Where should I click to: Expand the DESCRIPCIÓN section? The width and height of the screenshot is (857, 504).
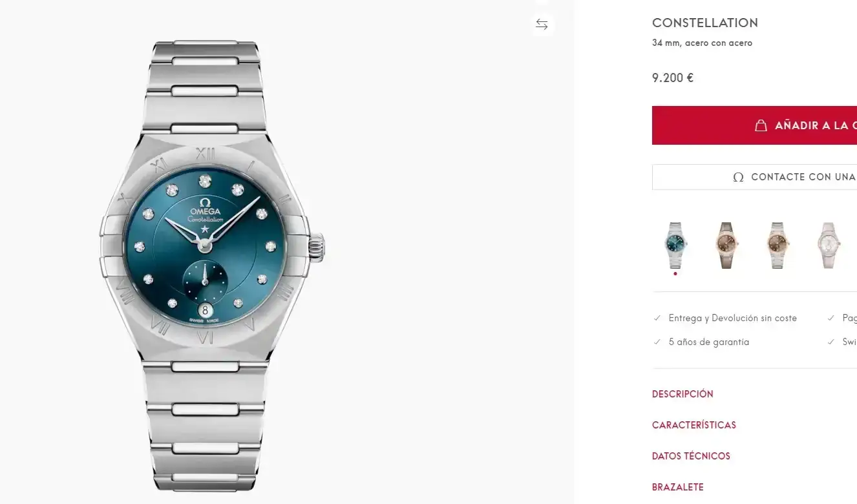click(x=682, y=394)
